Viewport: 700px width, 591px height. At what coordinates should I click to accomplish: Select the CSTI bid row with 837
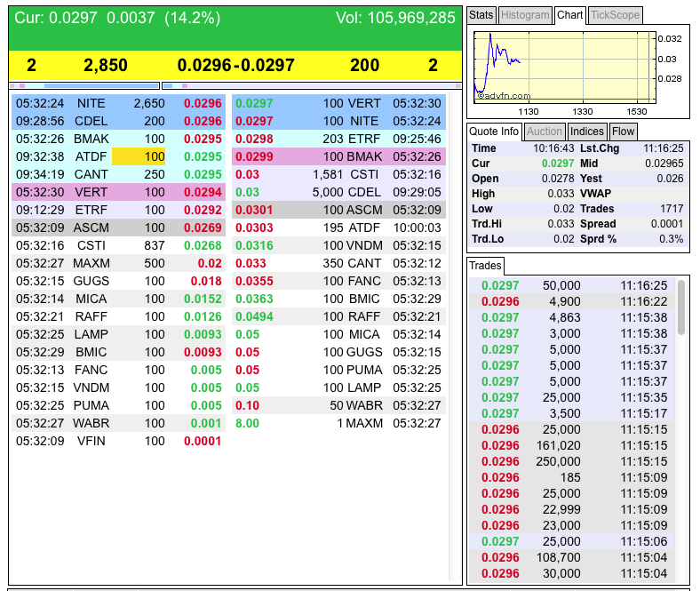(x=118, y=245)
